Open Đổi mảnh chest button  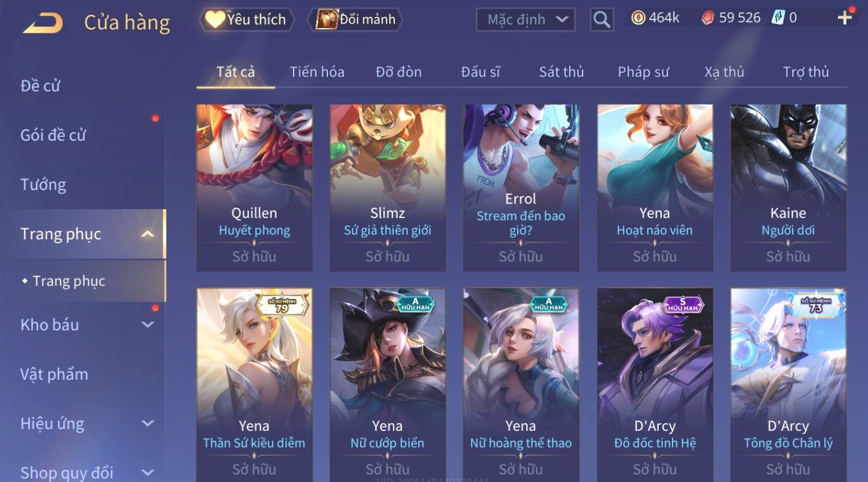[356, 20]
